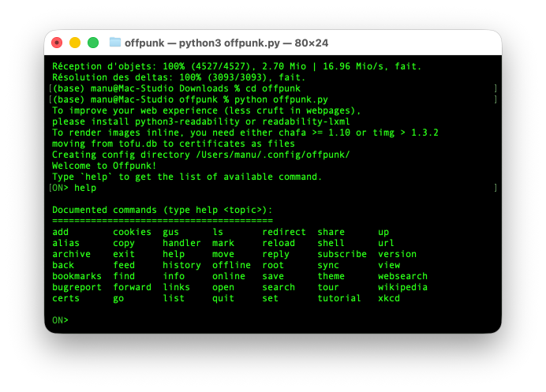Minimize the terminal with the yellow button
Viewport: 546px width, 392px height.
pos(75,43)
